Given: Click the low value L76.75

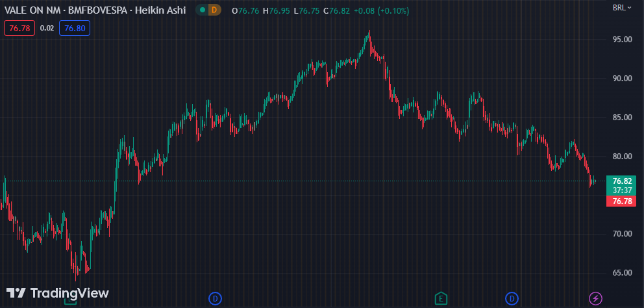Looking at the screenshot, I should 306,10.
